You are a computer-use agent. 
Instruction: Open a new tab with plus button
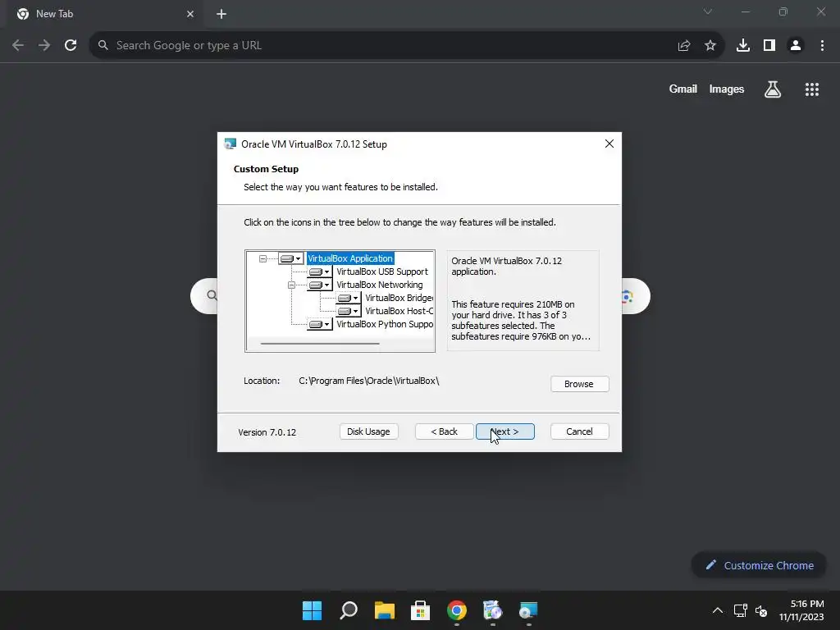coord(221,14)
